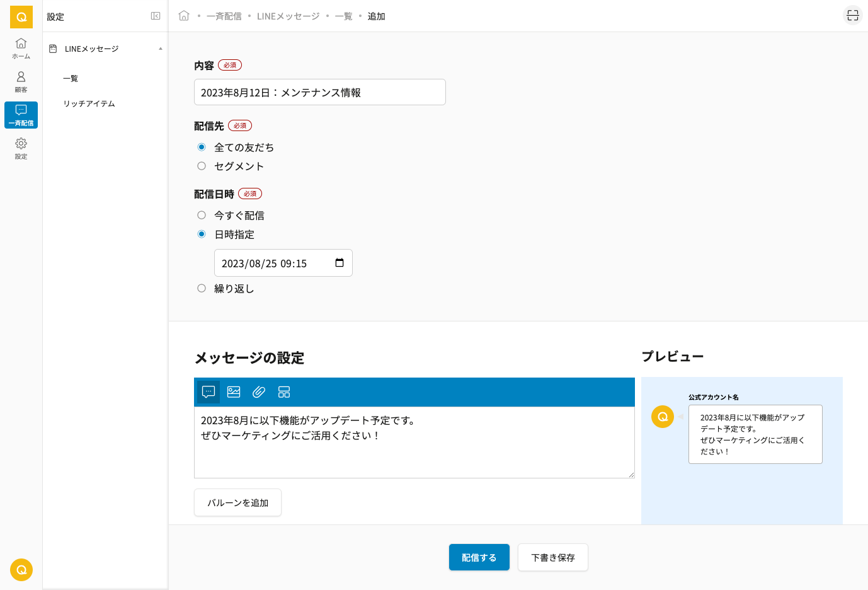Viewport: 868px width, 590px height.
Task: Select the image message icon in toolbar
Action: (x=234, y=392)
